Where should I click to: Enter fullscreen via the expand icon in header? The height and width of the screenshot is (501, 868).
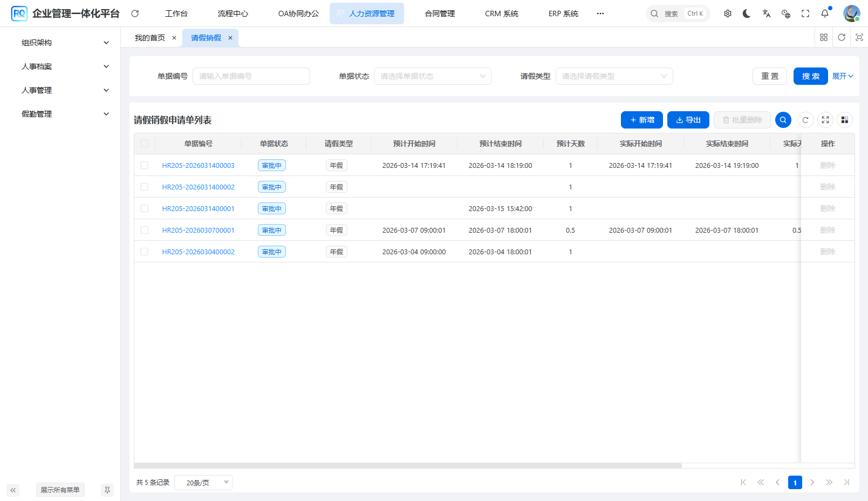(x=805, y=13)
